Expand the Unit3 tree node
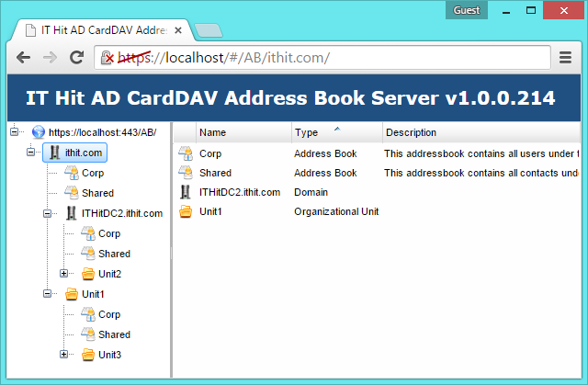This screenshot has width=588, height=385. 63,355
